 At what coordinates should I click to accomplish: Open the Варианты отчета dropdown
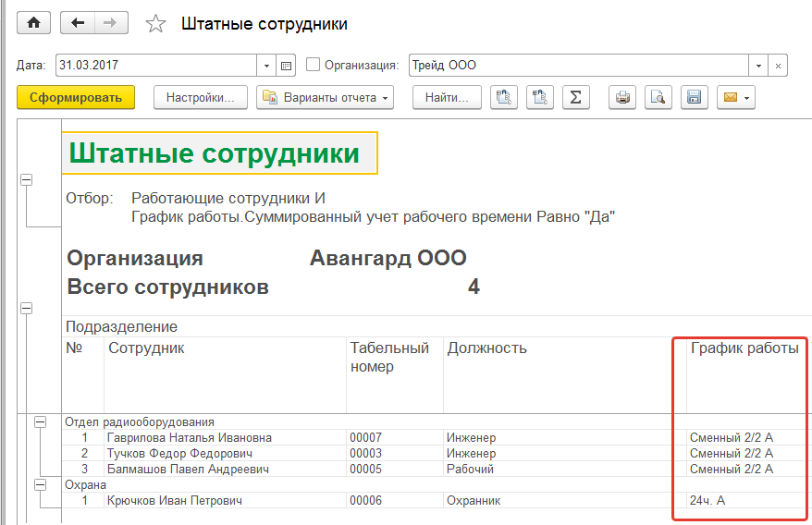(325, 97)
